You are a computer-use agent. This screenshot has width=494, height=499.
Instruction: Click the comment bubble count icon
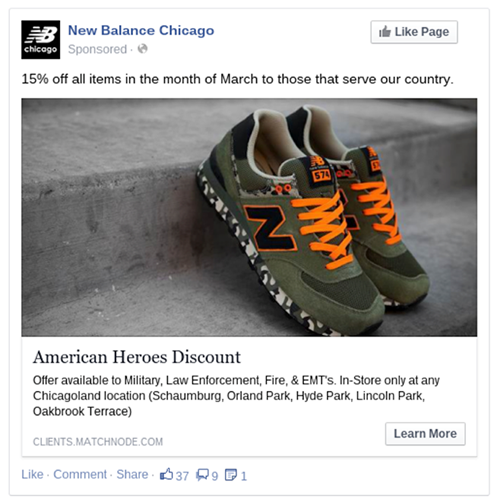click(x=202, y=474)
